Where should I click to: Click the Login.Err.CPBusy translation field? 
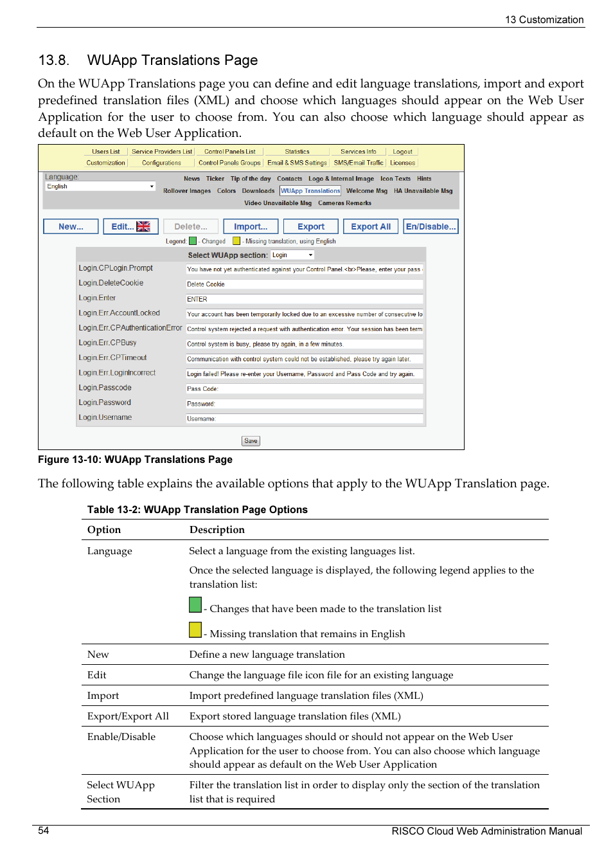[x=305, y=344]
